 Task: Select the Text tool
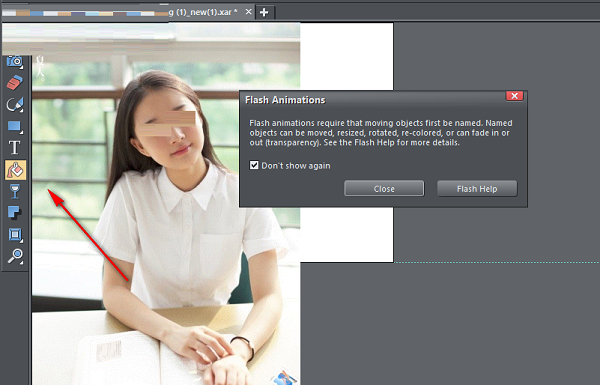(15, 148)
